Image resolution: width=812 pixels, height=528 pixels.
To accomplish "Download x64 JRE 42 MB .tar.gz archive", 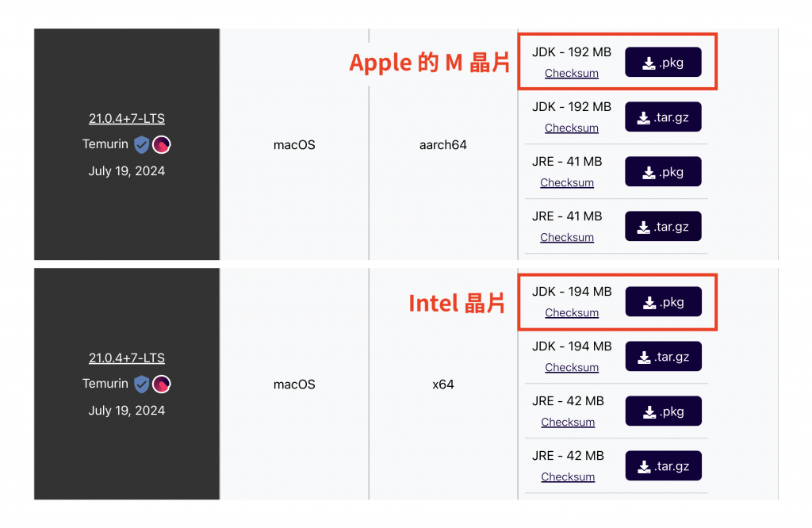I will 664,466.
